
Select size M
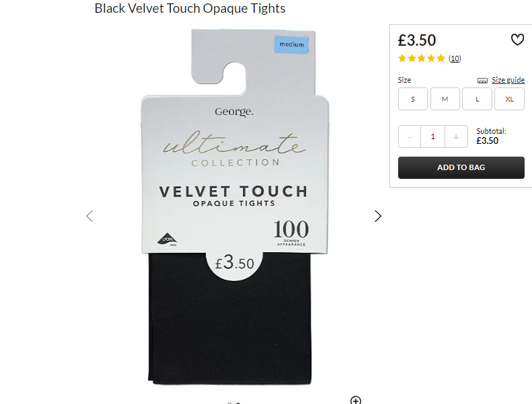click(445, 99)
